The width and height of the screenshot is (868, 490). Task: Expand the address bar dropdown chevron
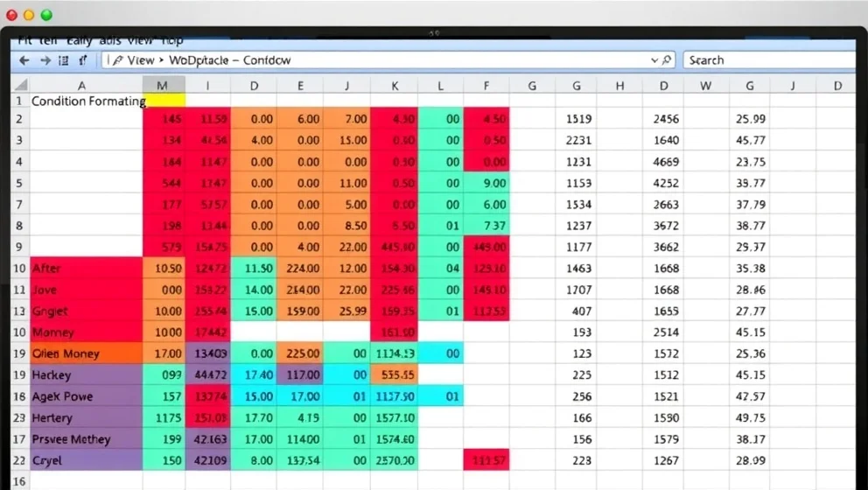(x=654, y=60)
